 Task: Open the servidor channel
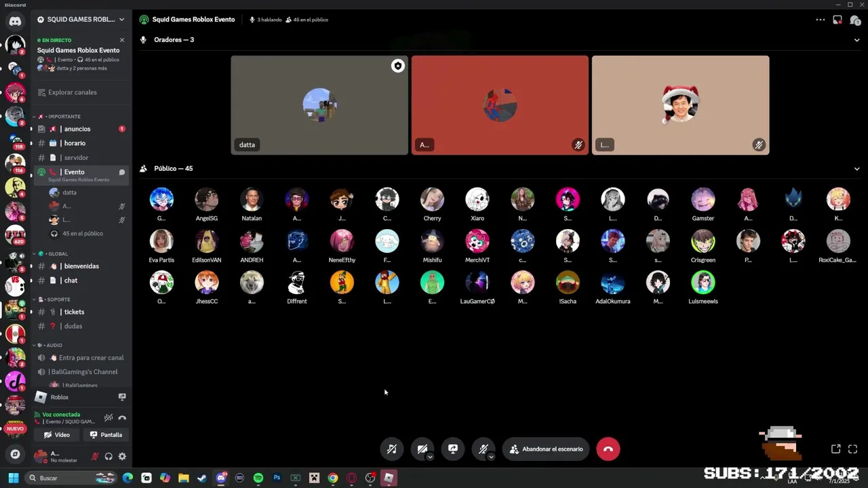click(81, 157)
